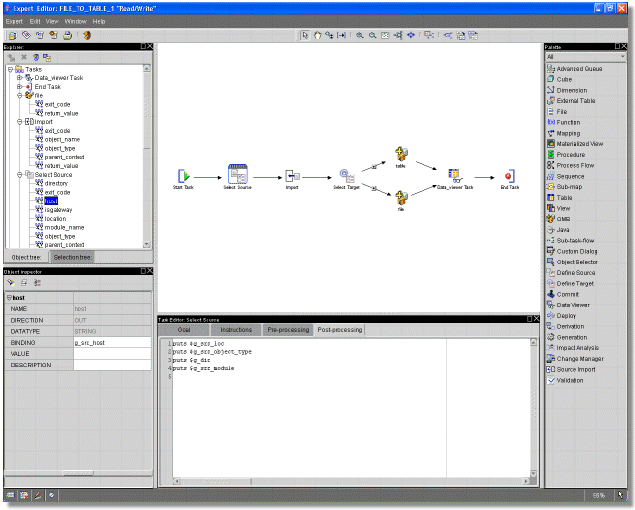The image size is (635, 510).
Task: Collapse the Tasks root tree node
Action: point(11,70)
